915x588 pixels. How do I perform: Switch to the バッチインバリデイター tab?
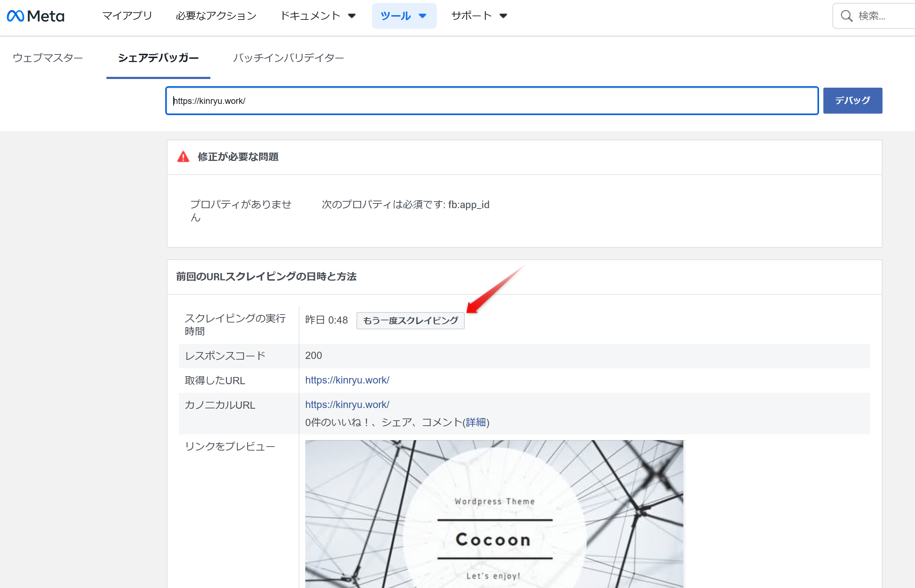(x=288, y=58)
